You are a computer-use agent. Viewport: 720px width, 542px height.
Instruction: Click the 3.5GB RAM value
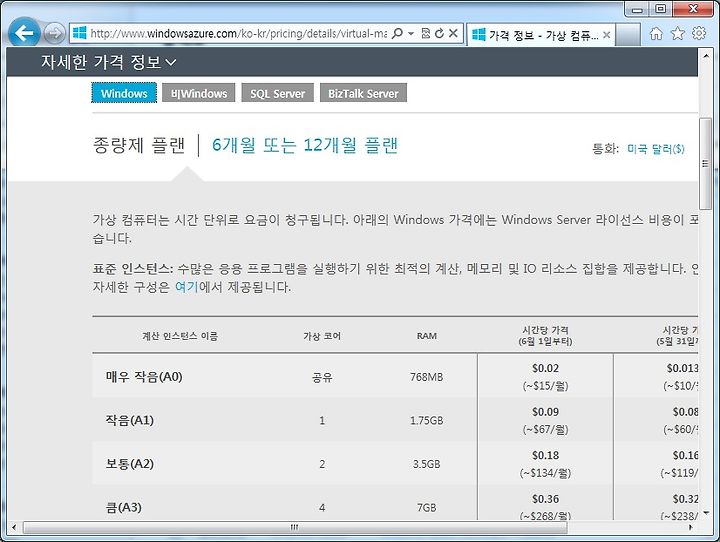click(427, 464)
